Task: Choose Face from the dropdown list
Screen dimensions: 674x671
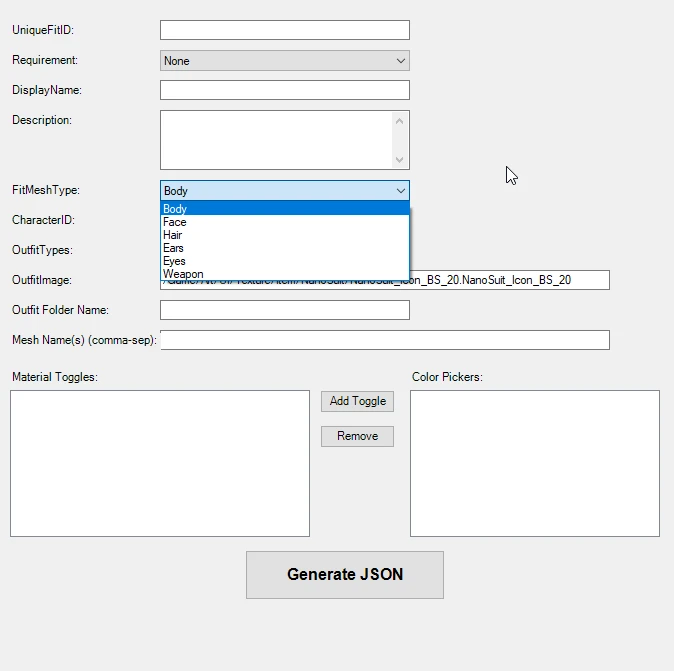Action: click(284, 222)
